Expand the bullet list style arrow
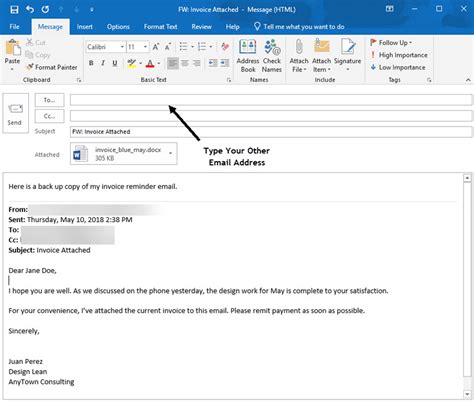Screen dimensions: 474x404 point(192,47)
